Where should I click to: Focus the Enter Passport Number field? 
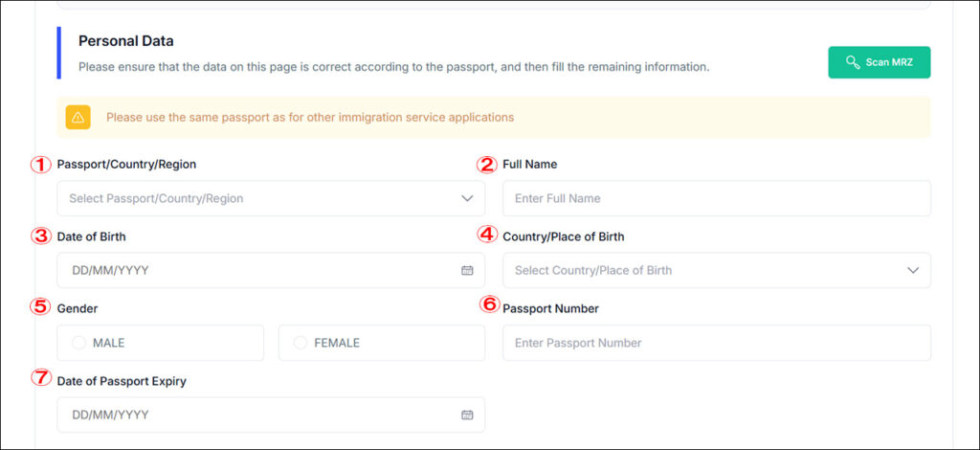tap(717, 343)
